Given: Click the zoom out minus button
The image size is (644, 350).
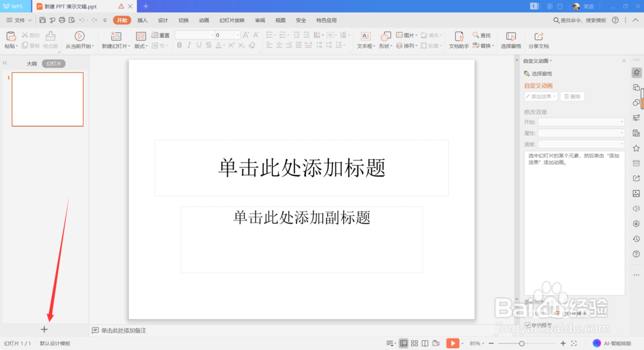Looking at the screenshot, I should point(491,343).
